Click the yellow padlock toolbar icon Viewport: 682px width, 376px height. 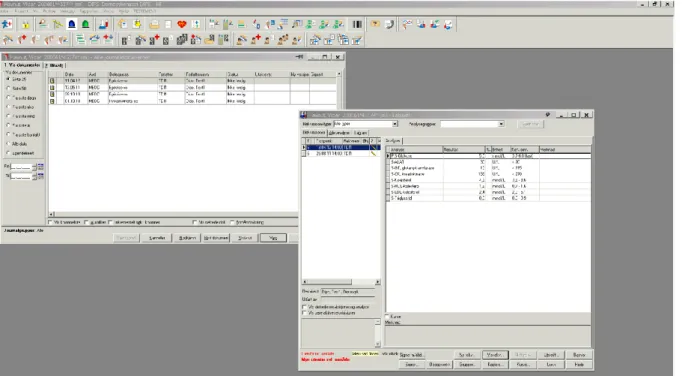(26, 24)
